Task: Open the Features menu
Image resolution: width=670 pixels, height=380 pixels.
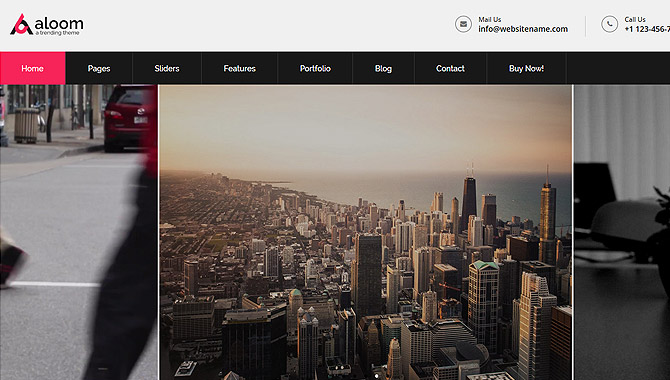Action: [239, 68]
